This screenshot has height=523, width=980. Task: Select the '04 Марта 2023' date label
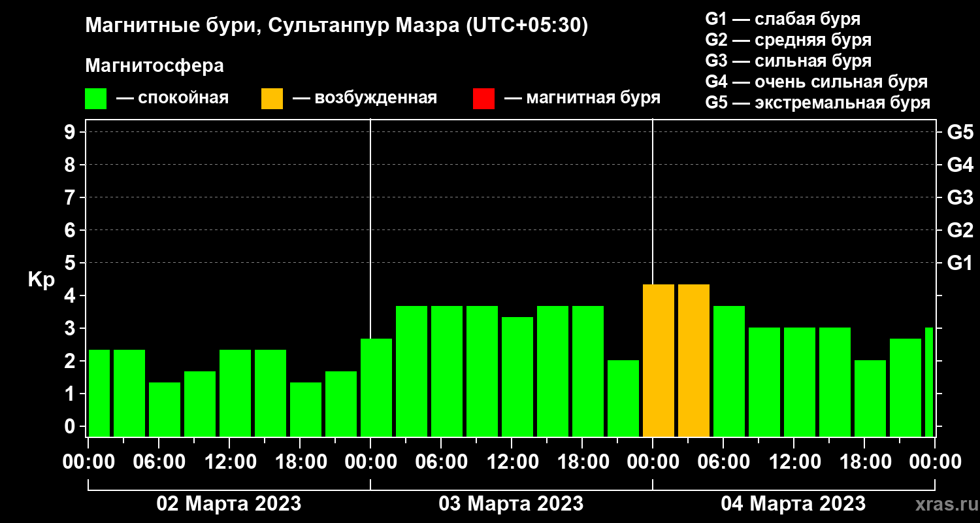point(793,504)
